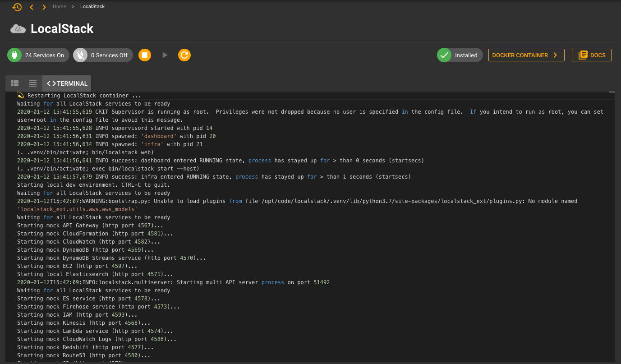Click the 'supervisord started with pid 14' line
Viewport: 621px width, 364px height.
coord(115,128)
